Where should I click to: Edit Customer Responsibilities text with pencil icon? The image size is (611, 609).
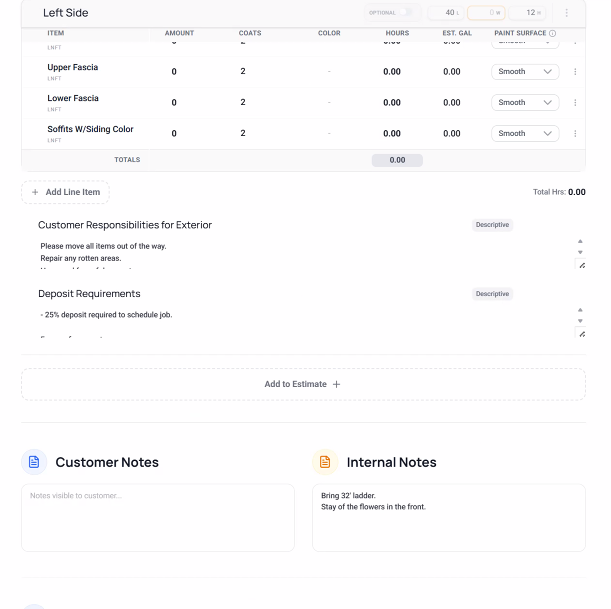pos(582,265)
